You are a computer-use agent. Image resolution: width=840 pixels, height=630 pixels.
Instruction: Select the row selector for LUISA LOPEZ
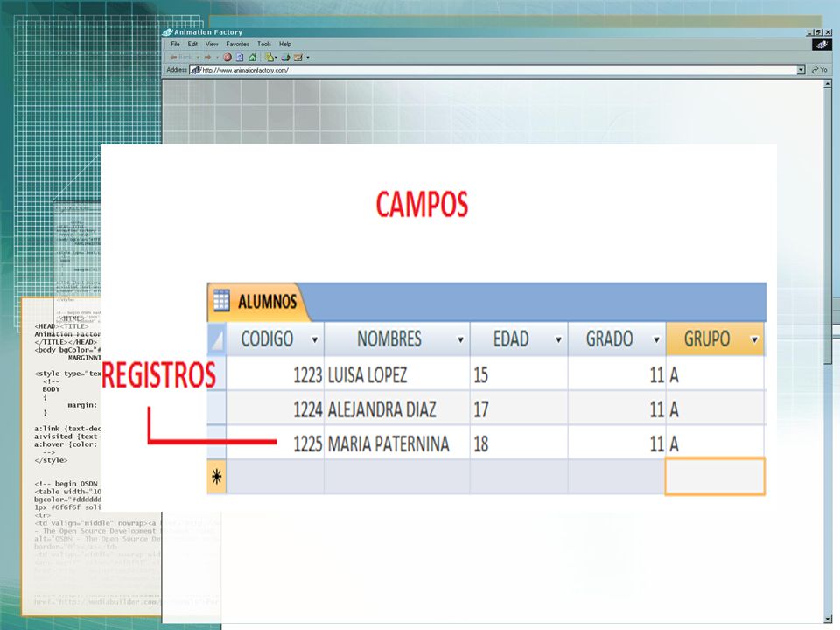(216, 374)
